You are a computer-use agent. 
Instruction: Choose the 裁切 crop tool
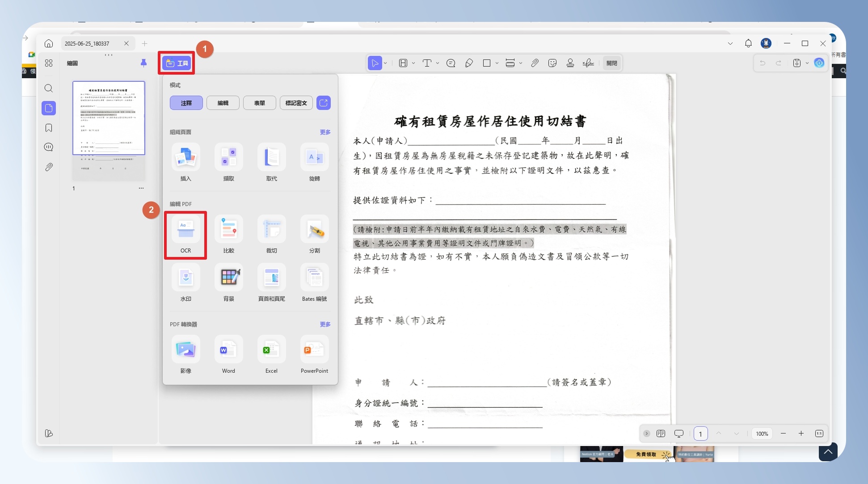pos(271,235)
